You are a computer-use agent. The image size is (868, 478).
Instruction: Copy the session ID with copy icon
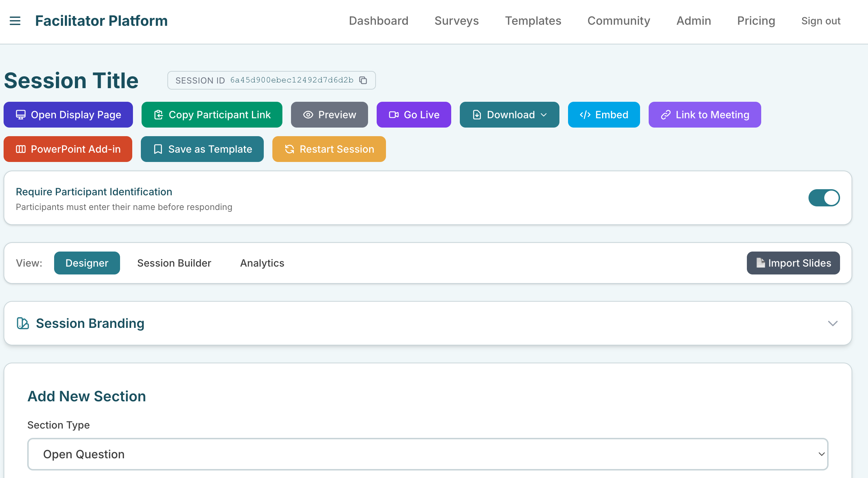[x=363, y=80]
